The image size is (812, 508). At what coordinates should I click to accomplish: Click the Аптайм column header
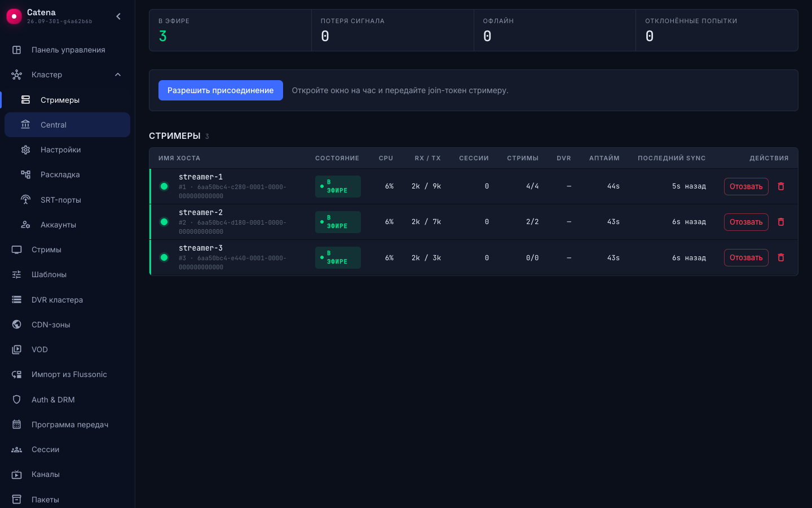604,158
